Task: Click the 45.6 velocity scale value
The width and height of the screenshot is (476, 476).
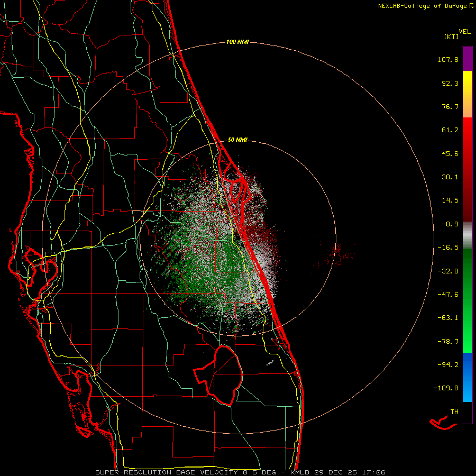Action: 450,153
